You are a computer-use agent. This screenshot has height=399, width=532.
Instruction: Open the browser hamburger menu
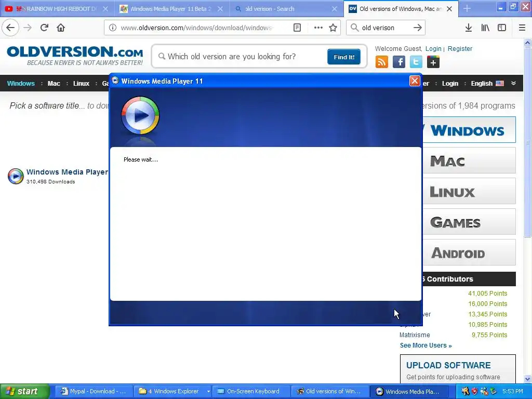point(522,28)
